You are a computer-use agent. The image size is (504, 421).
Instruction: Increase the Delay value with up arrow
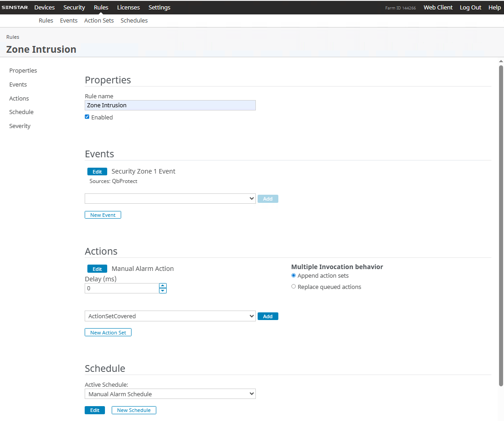(163, 286)
